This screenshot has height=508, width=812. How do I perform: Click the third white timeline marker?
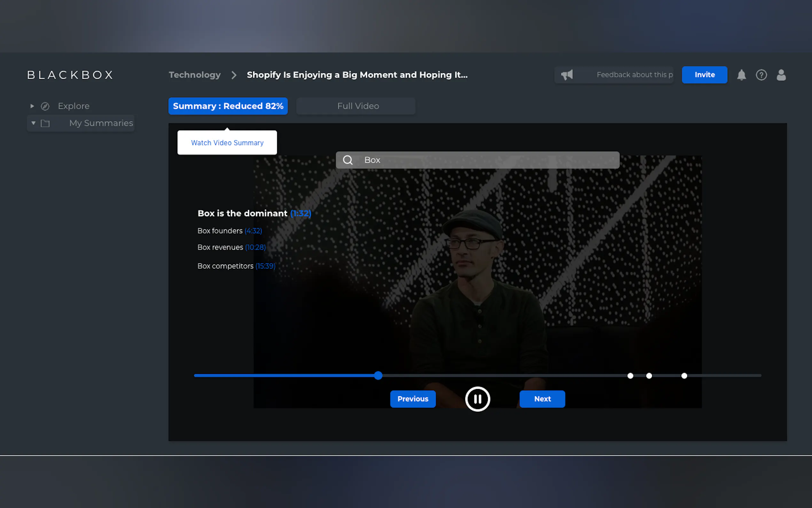coord(684,376)
